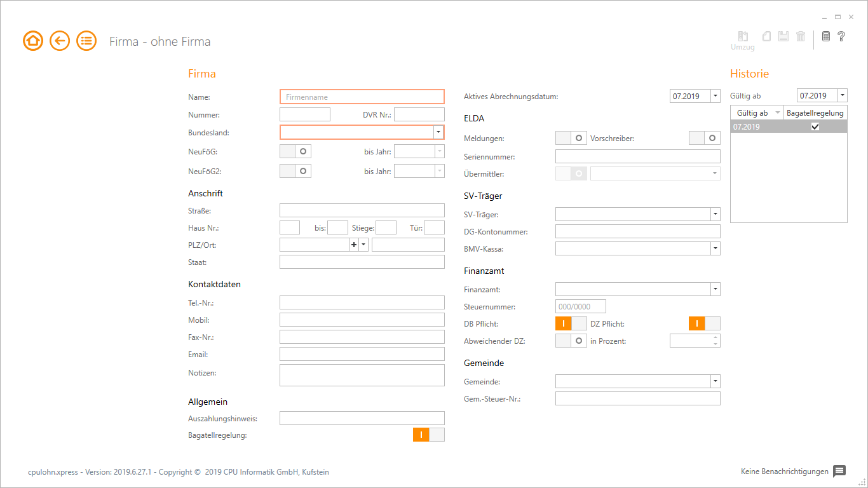Click the save floppy disk icon
Screen dimensions: 868x488
783,36
